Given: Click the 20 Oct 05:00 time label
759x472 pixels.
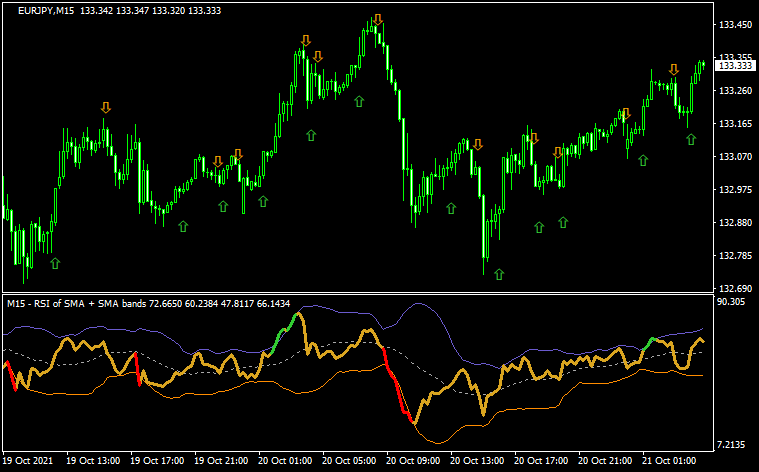Looking at the screenshot, I should point(349,460).
